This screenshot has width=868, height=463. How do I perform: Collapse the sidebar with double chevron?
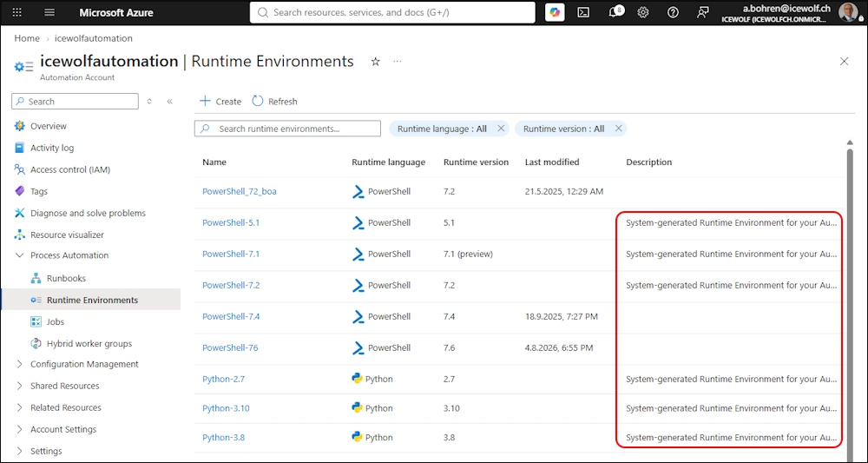pos(169,102)
